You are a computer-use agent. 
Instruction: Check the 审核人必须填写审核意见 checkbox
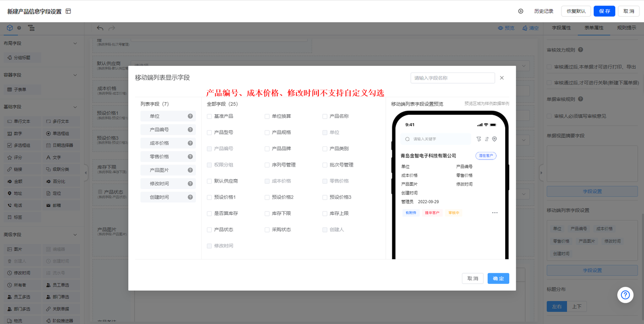[549, 116]
